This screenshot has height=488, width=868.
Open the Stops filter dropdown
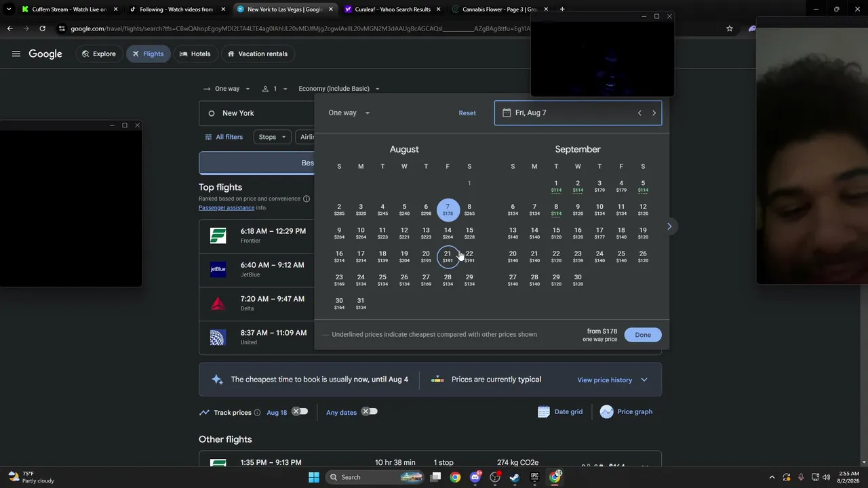[273, 137]
